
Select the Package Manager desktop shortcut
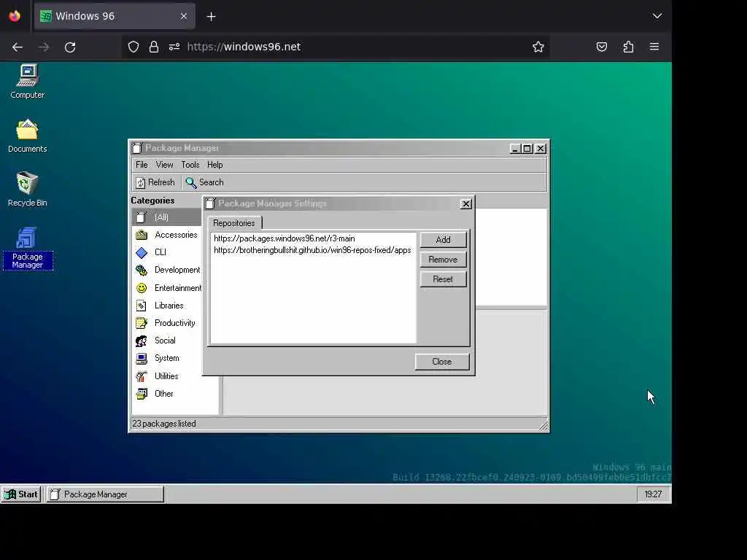[28, 249]
